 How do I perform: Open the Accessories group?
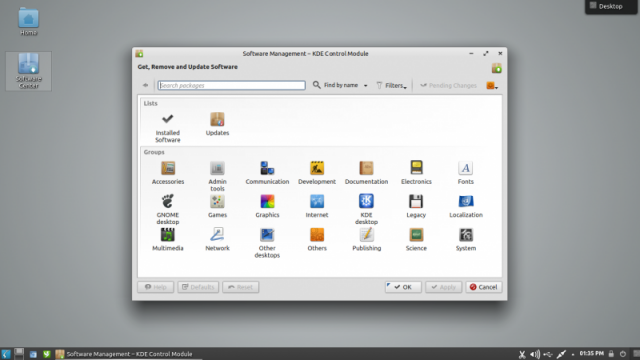(168, 173)
